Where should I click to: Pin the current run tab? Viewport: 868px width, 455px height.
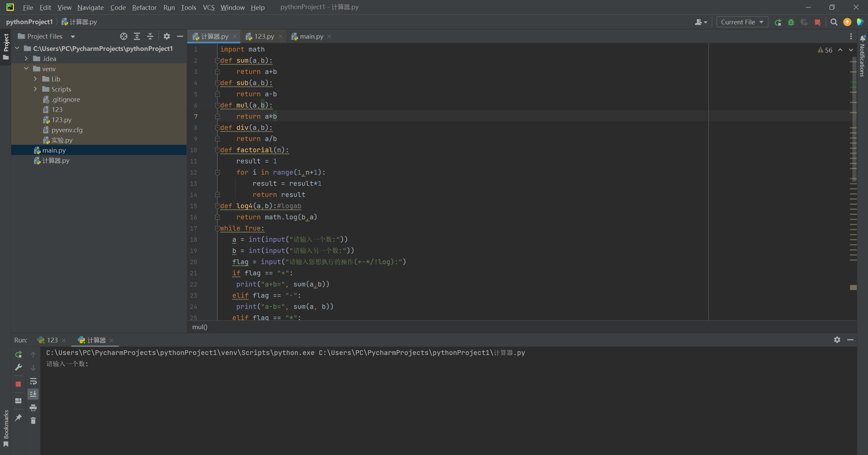18,417
